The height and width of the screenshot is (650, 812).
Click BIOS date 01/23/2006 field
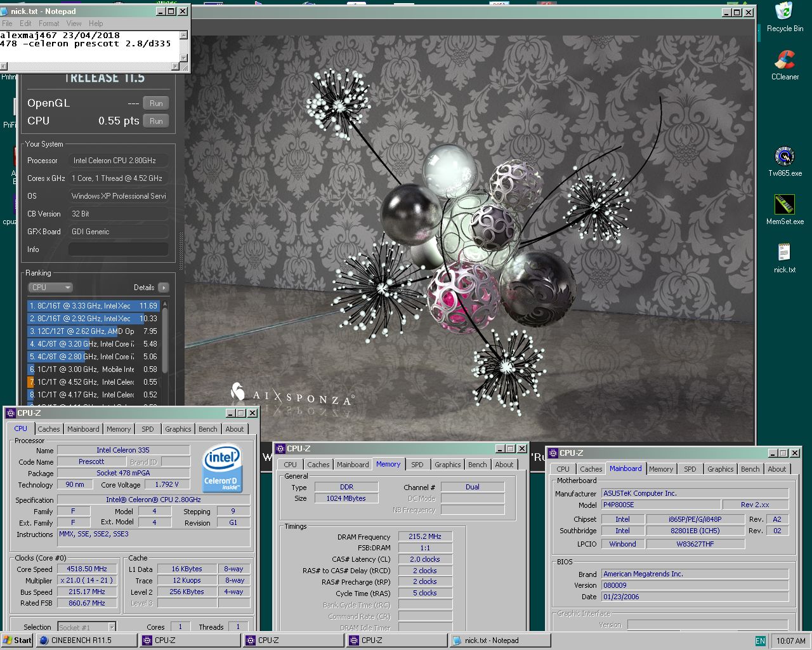coord(695,597)
